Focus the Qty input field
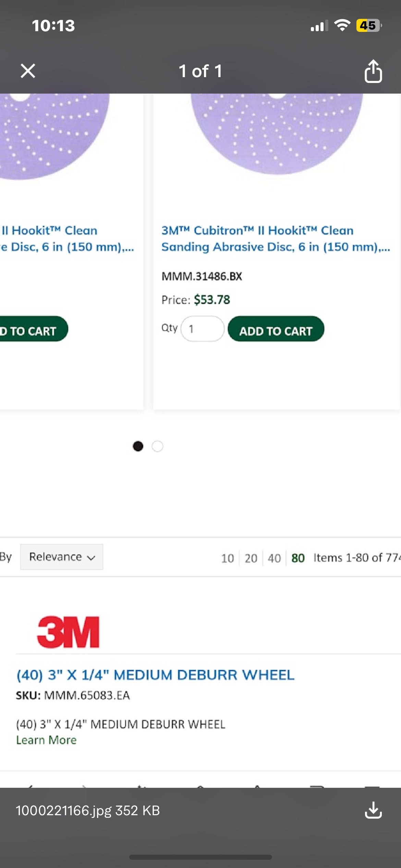The height and width of the screenshot is (868, 401). [x=203, y=329]
